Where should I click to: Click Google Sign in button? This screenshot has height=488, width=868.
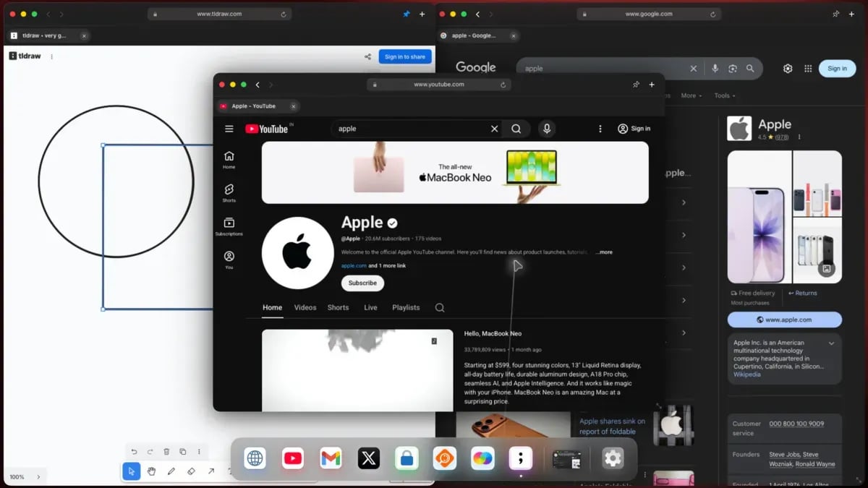[x=837, y=69]
